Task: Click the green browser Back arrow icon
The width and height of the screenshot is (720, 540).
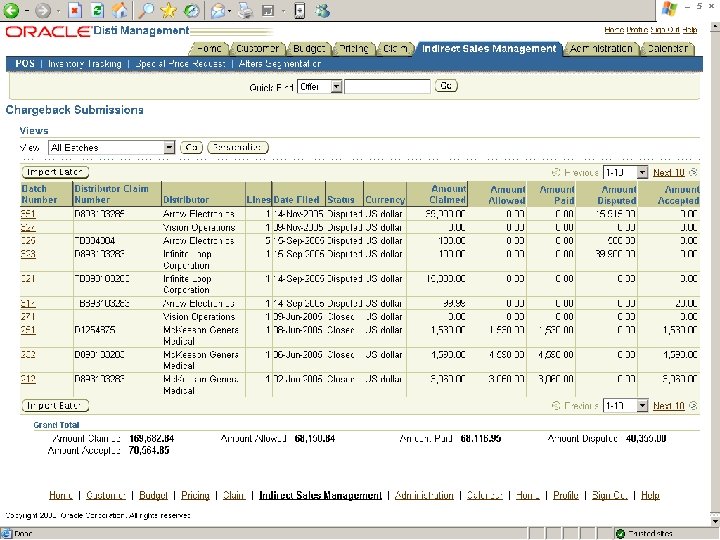Action: pyautogui.click(x=11, y=10)
